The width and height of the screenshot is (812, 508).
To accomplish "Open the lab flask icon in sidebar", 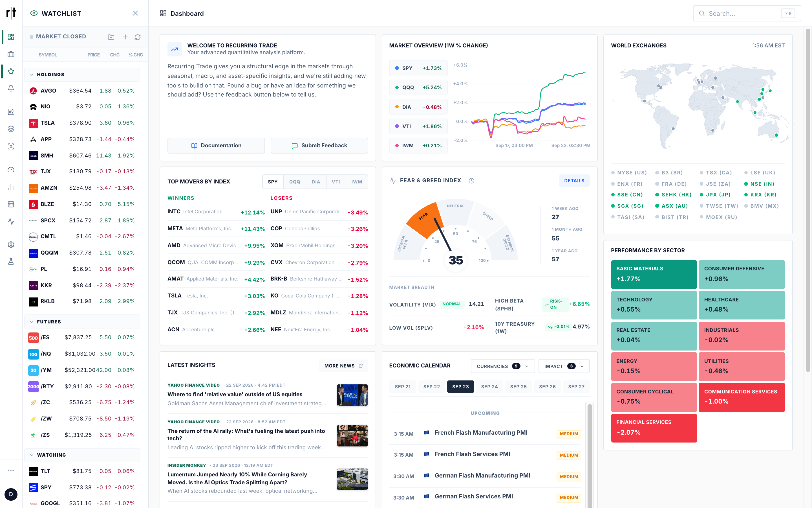I will click(x=11, y=262).
